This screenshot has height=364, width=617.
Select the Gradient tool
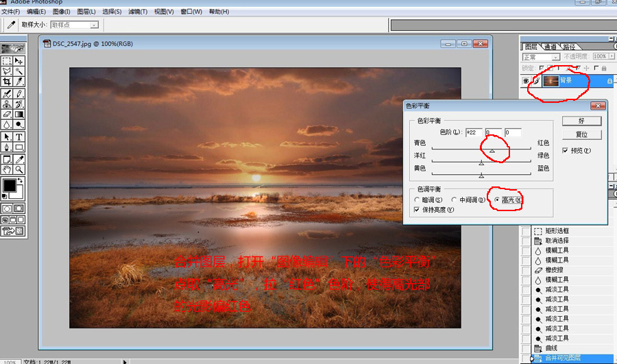[19, 114]
